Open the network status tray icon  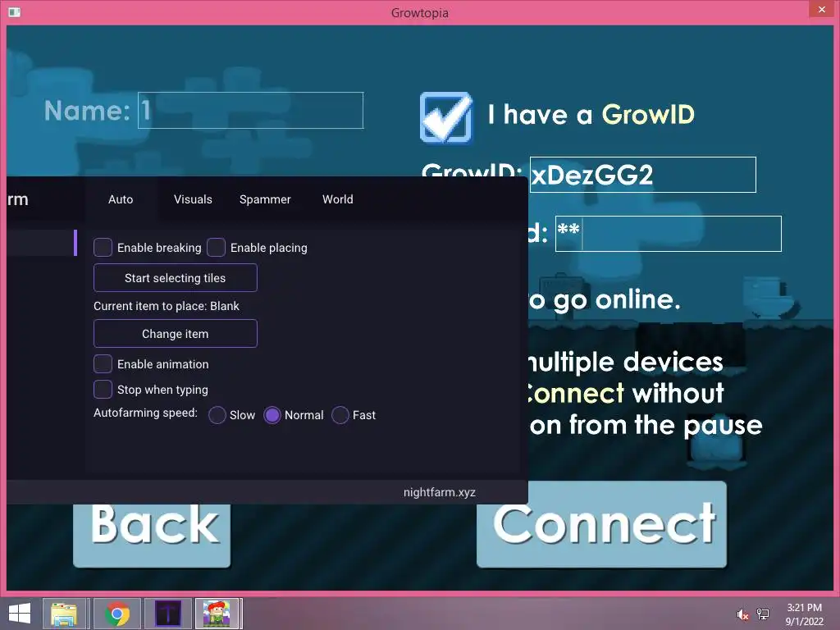coord(762,614)
